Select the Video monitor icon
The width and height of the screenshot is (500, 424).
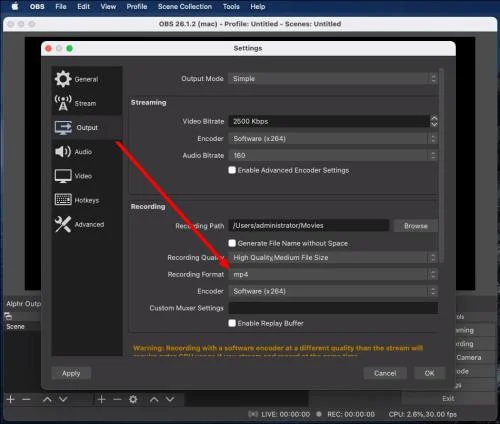coord(63,176)
